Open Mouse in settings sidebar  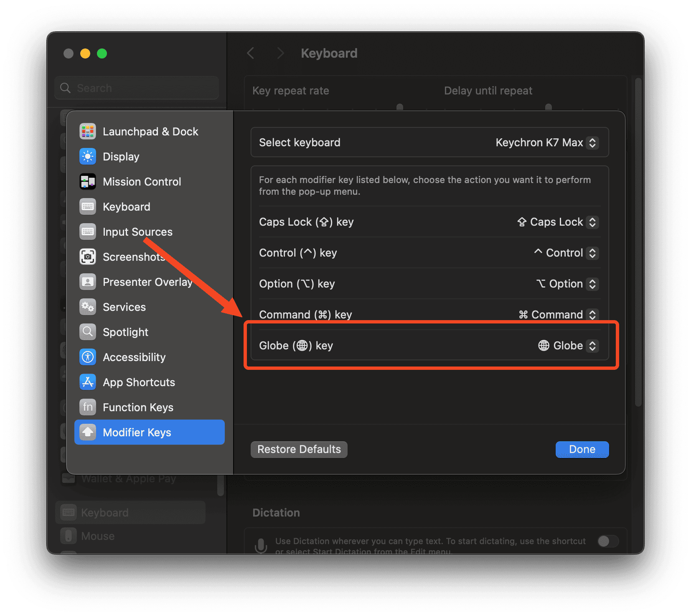point(130,536)
